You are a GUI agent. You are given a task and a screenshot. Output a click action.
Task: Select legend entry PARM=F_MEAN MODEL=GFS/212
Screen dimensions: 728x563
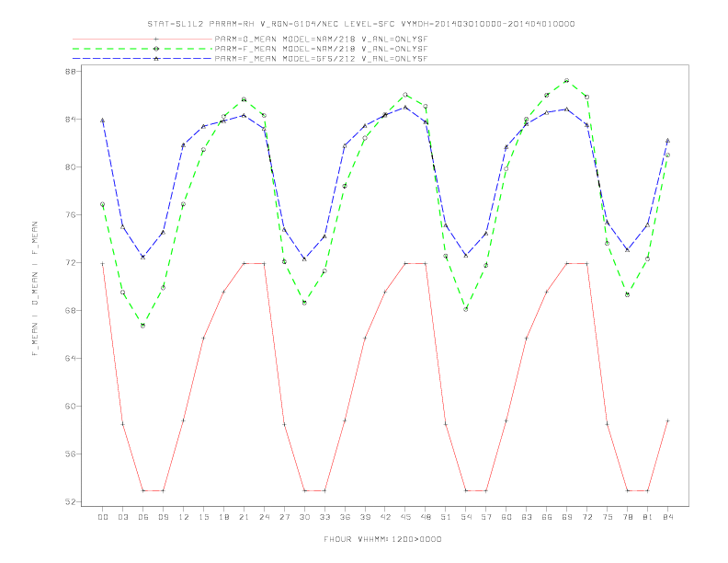(321, 59)
